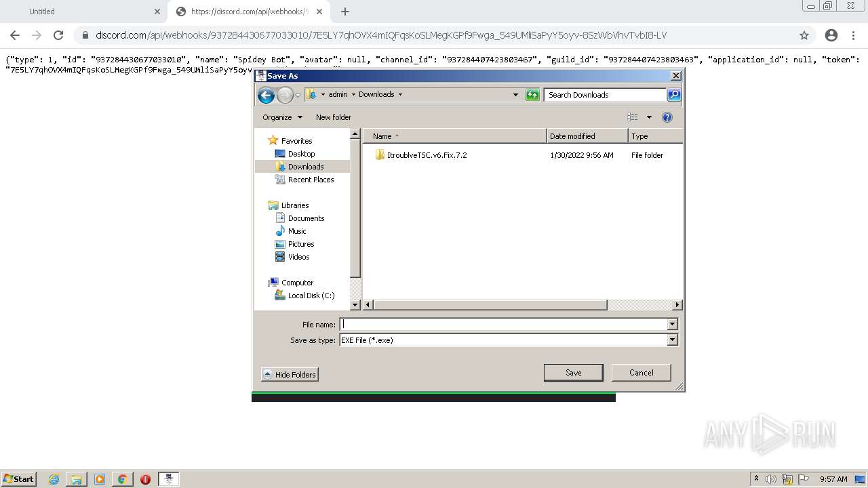The height and width of the screenshot is (488, 868).
Task: Select Local Disk (C:)
Action: click(311, 296)
